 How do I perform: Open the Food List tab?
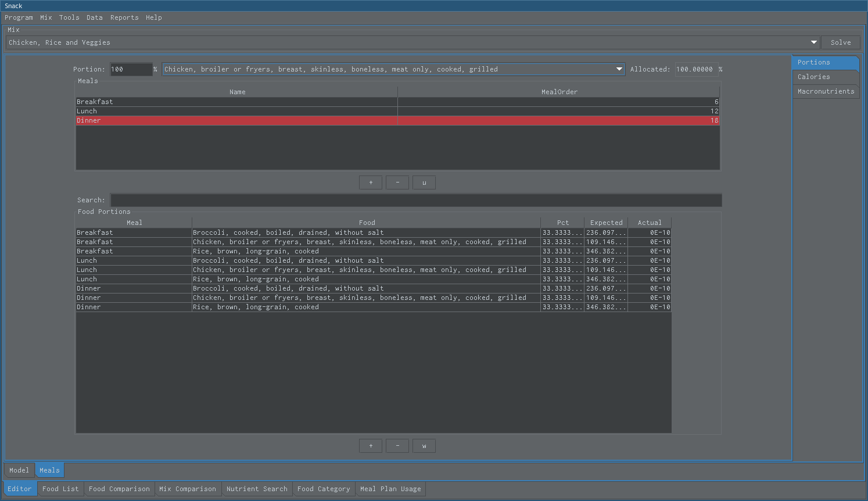(x=60, y=489)
